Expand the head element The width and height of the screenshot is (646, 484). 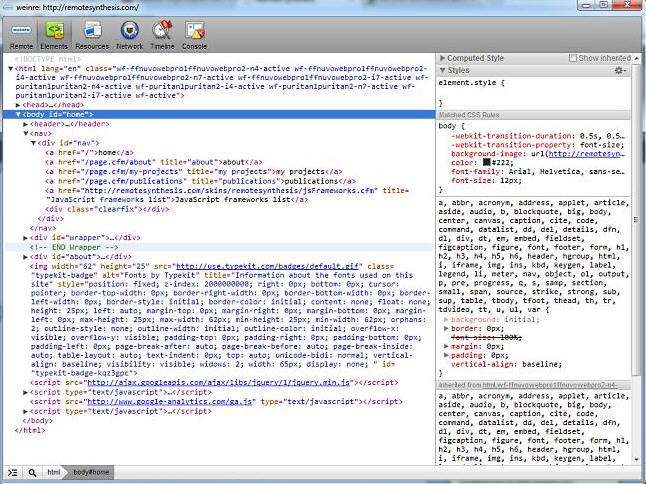[x=18, y=105]
